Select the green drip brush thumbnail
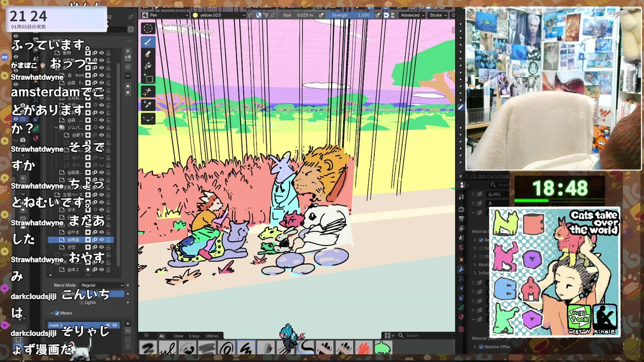 (x=382, y=348)
